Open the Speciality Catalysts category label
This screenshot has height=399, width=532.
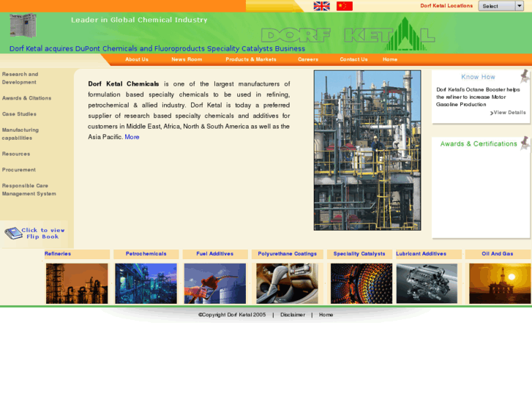(359, 253)
